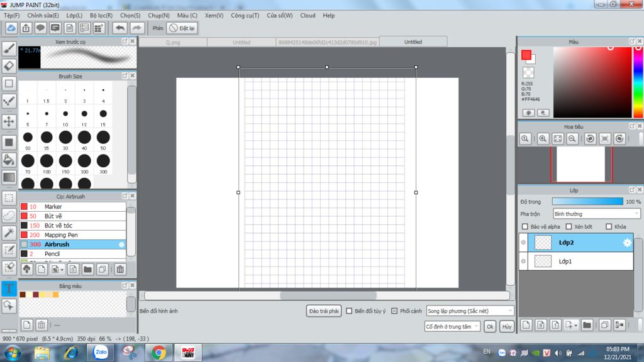This screenshot has height=362, width=644.
Task: Click the Redo arrow in toolbar
Action: (136, 28)
